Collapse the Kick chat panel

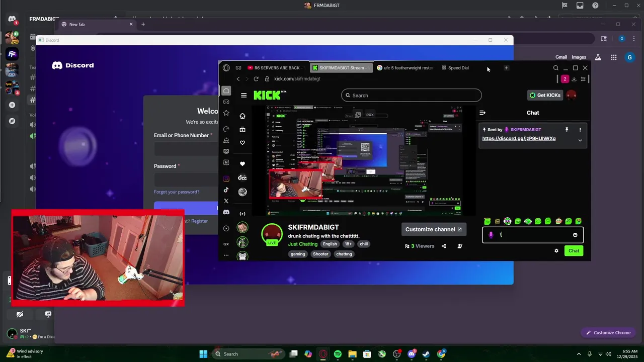[482, 113]
